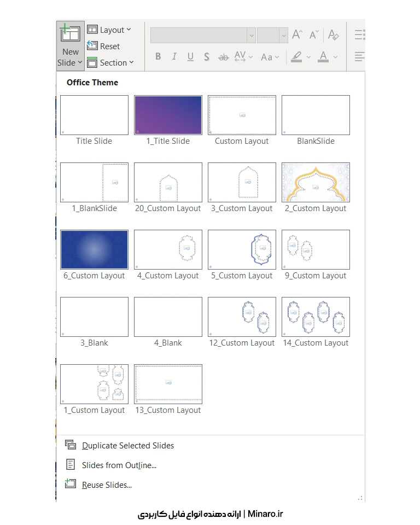Open Slides from Outline option

click(119, 465)
